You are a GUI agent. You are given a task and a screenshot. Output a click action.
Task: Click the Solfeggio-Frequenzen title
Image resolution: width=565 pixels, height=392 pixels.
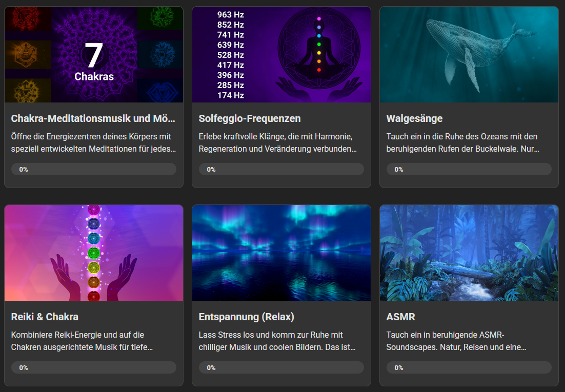pyautogui.click(x=250, y=118)
